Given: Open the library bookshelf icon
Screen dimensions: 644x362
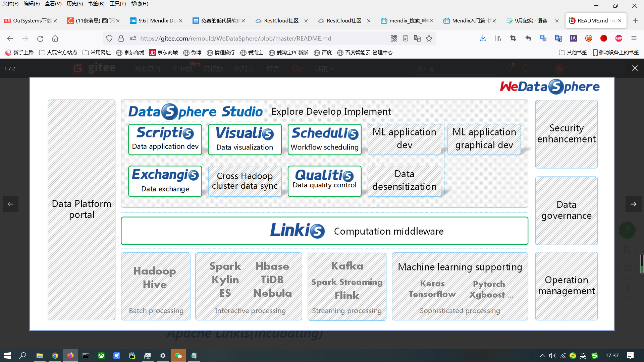Looking at the screenshot, I should 498,39.
